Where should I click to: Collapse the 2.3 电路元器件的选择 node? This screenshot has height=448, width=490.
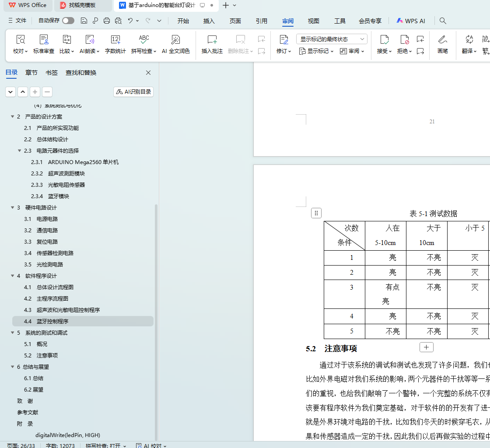coord(19,151)
